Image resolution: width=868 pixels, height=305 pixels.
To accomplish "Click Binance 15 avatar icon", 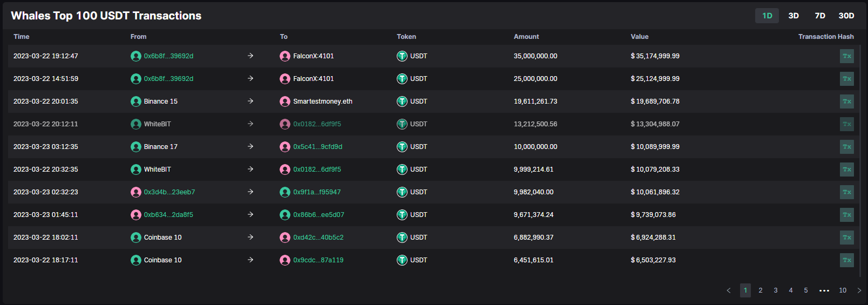I will (136, 101).
